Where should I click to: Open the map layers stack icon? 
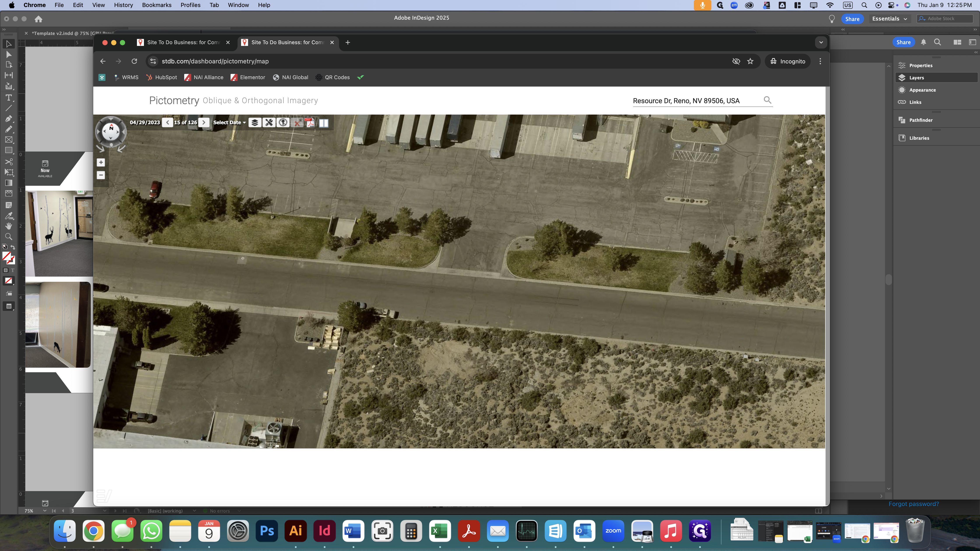tap(255, 122)
